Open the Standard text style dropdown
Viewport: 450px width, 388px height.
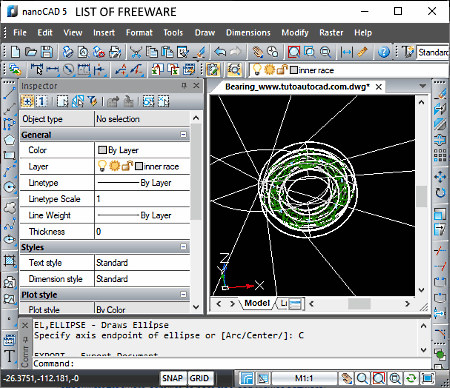[432, 52]
